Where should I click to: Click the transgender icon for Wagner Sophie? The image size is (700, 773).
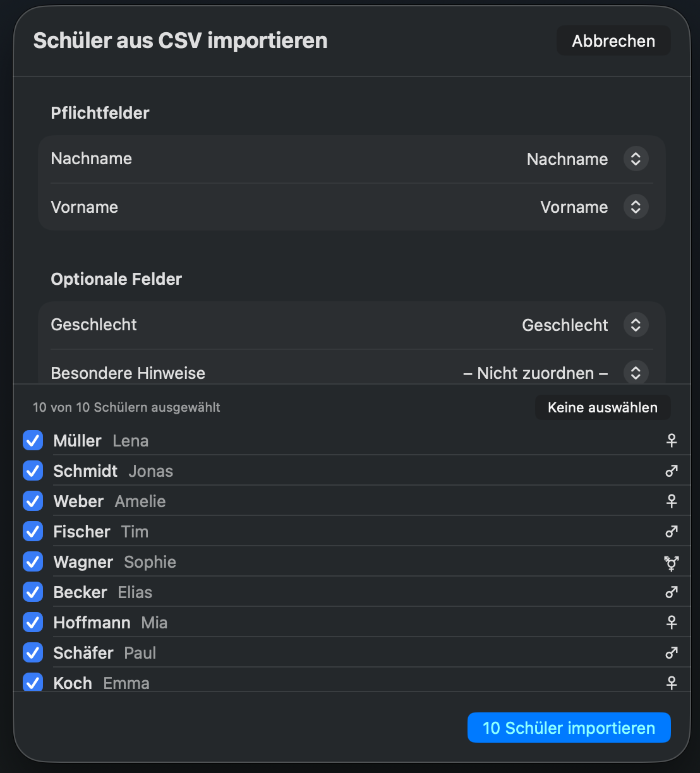tap(671, 561)
